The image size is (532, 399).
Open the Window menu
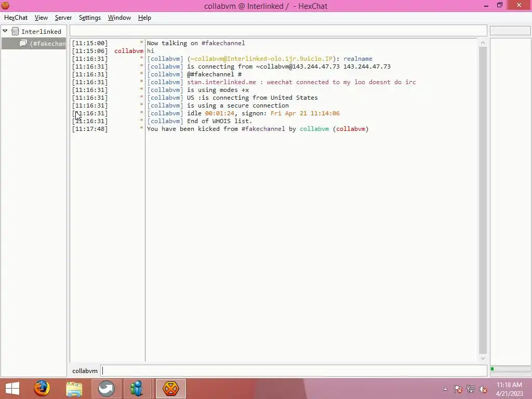119,18
